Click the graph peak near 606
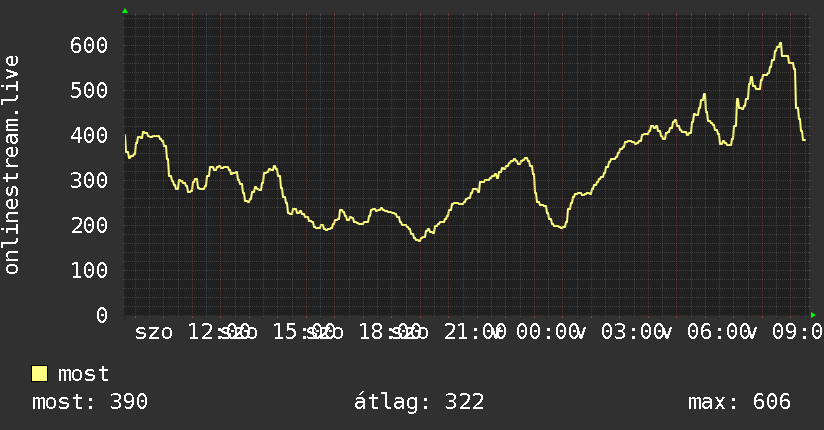 780,44
